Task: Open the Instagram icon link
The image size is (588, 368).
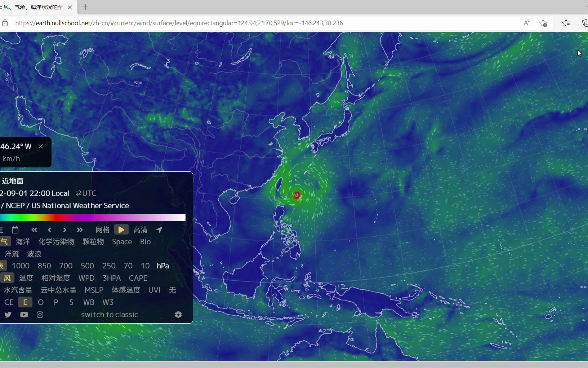Action: (x=40, y=315)
